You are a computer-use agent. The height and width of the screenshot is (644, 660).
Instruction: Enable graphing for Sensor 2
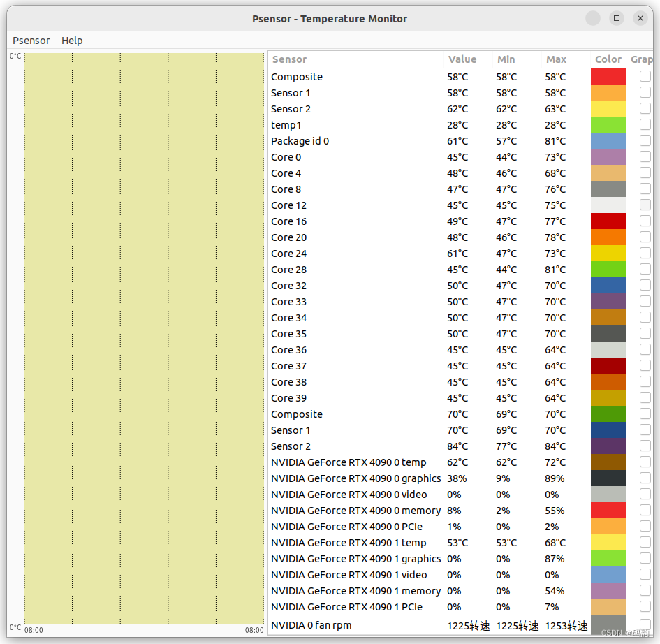coord(645,108)
